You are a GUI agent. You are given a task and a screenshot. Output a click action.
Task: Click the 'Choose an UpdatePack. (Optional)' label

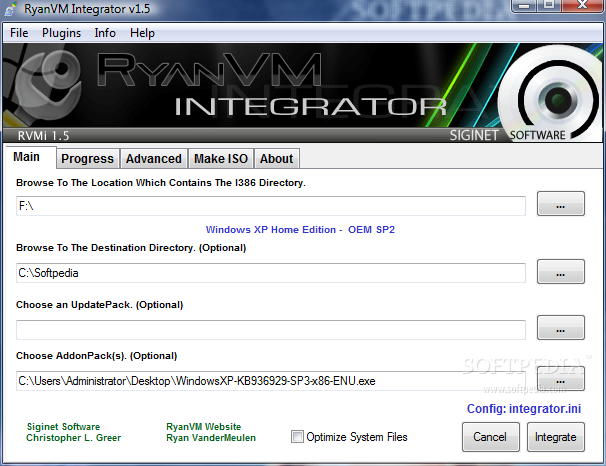(99, 305)
